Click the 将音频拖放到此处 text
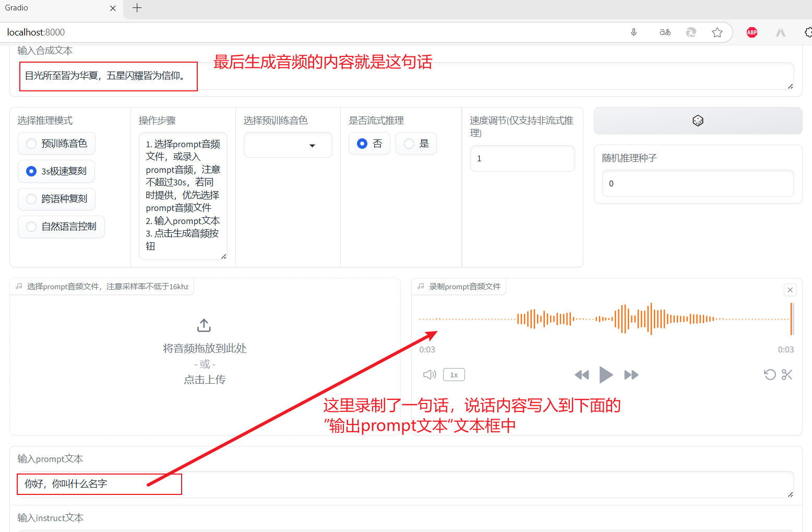Viewport: 812px width, 532px height. (205, 348)
